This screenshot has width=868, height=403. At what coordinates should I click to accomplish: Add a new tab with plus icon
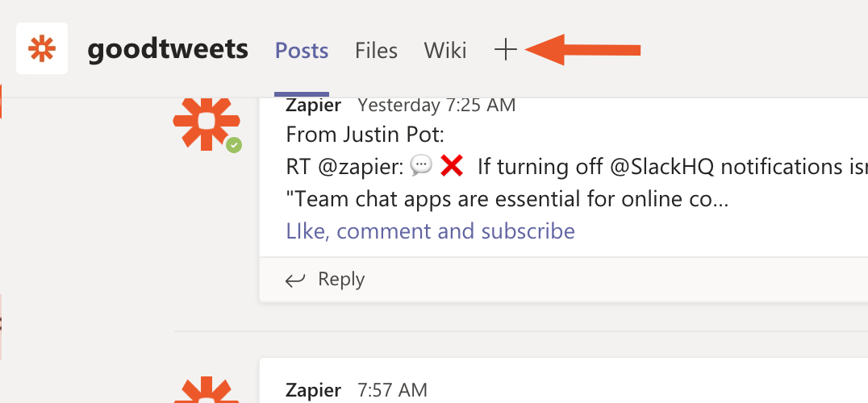point(505,50)
